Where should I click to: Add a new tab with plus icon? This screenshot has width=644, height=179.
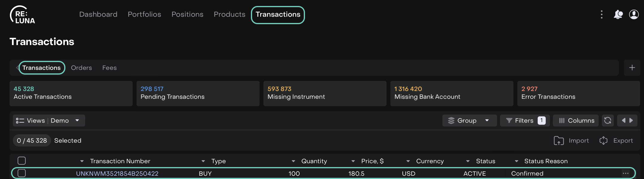(632, 68)
